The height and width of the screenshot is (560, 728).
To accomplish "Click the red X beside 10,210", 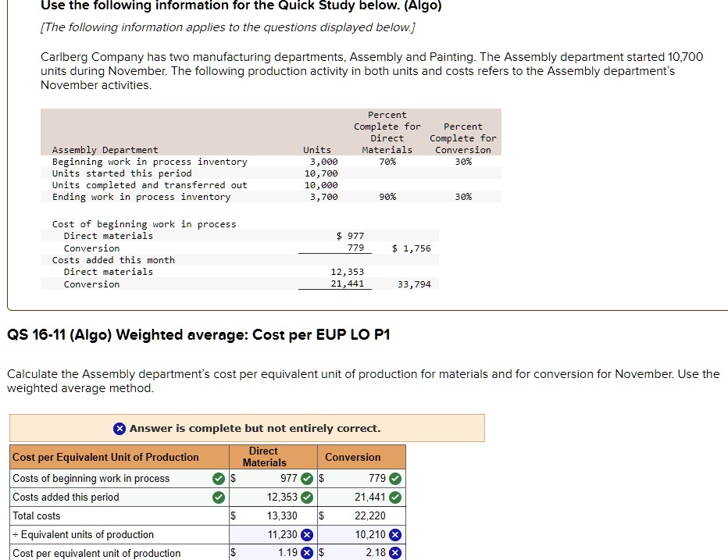I will [396, 534].
